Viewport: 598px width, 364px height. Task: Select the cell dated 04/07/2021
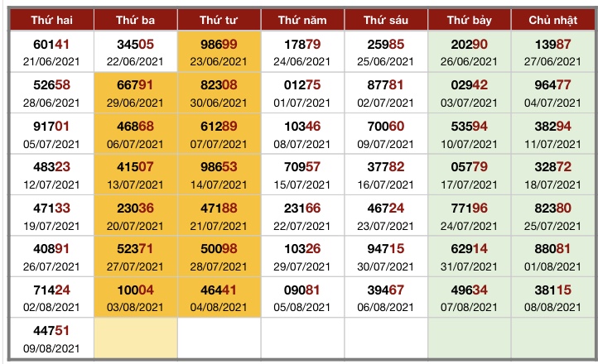(x=553, y=93)
